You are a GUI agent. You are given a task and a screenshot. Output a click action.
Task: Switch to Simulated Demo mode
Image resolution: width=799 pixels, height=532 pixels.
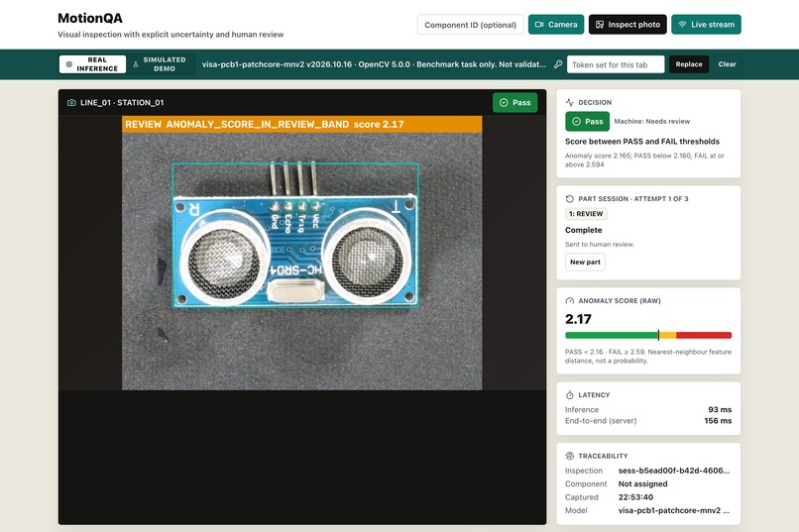(x=161, y=64)
